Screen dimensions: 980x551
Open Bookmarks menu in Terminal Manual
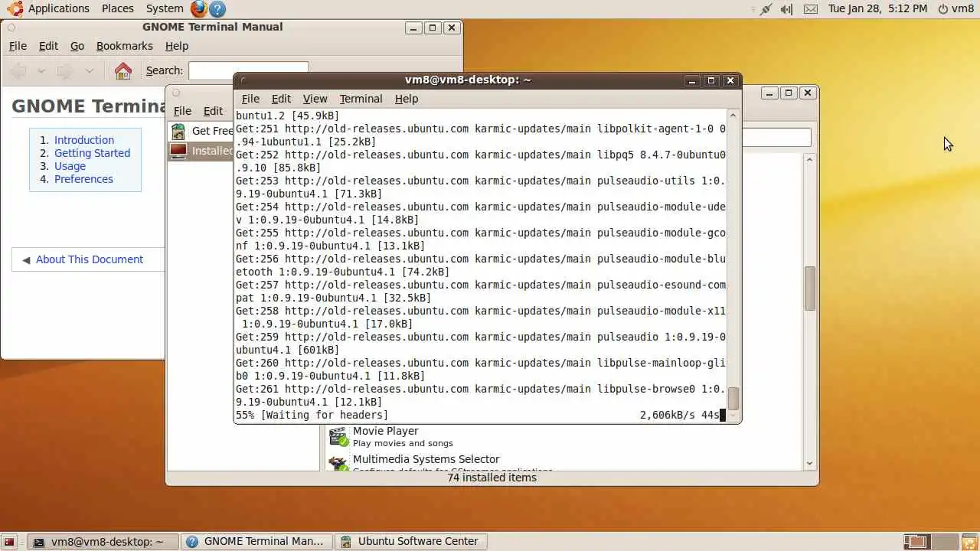point(125,46)
